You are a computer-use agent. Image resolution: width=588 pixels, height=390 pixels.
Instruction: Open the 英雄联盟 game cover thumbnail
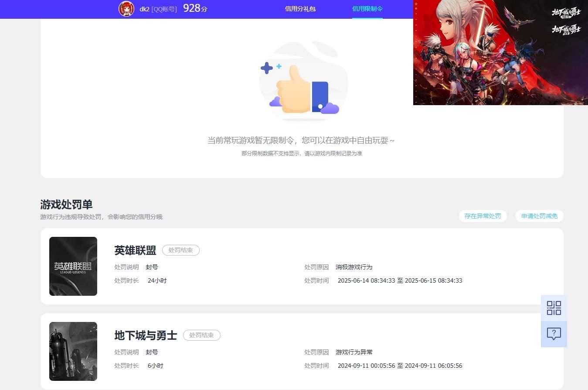pyautogui.click(x=73, y=266)
